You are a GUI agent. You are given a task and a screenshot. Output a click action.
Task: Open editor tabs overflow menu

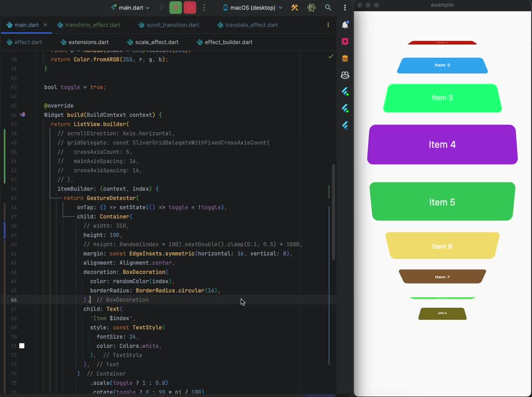tap(328, 25)
